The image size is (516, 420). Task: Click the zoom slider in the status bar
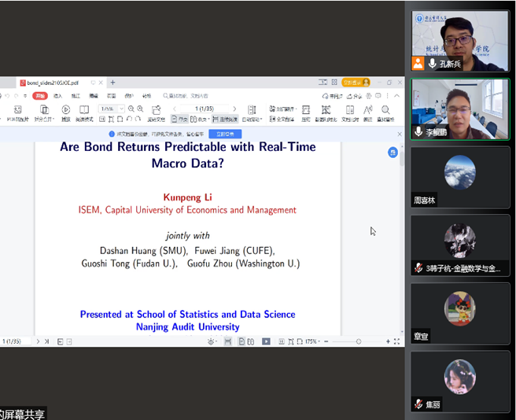click(358, 341)
